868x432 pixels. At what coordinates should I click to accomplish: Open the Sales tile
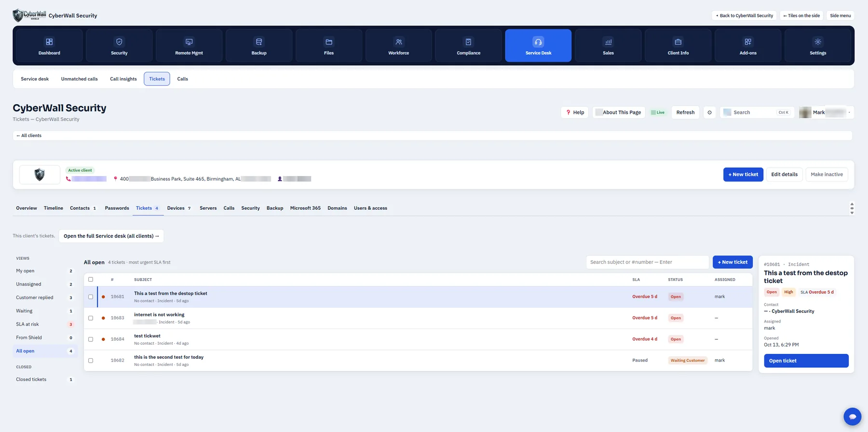tap(608, 45)
